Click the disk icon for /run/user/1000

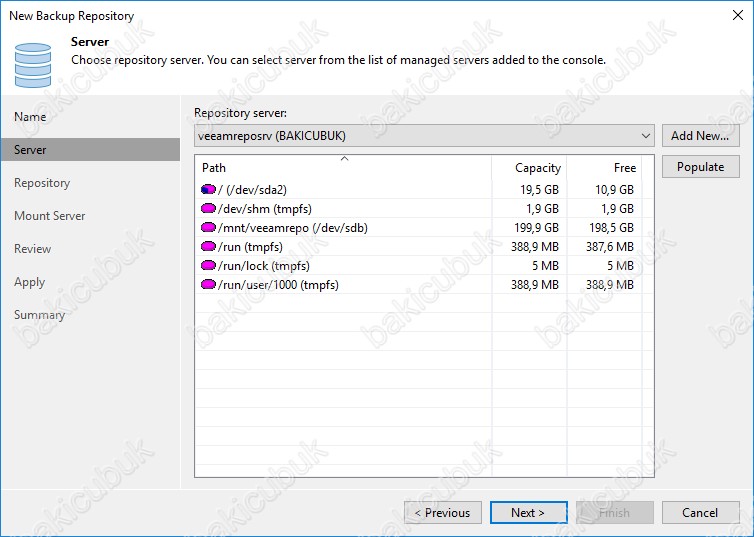coord(208,285)
